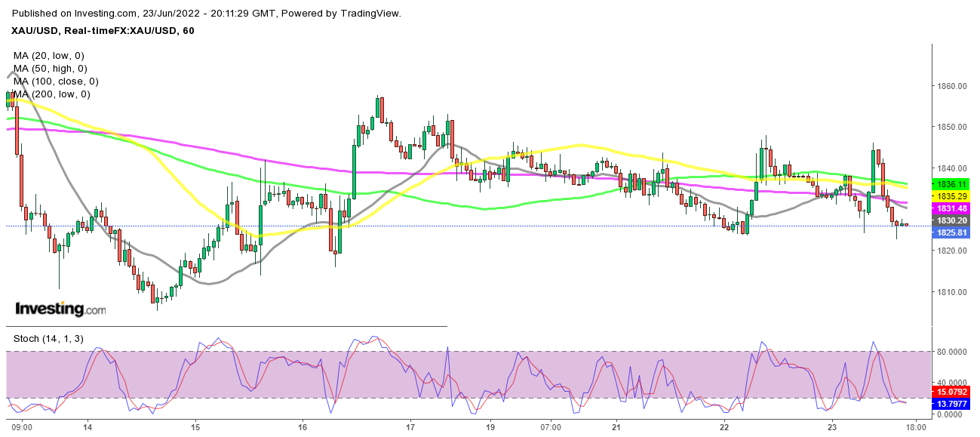Screen dimensions: 980x437
Task: Click the grey 1830.20 price tag
Action: [x=952, y=220]
